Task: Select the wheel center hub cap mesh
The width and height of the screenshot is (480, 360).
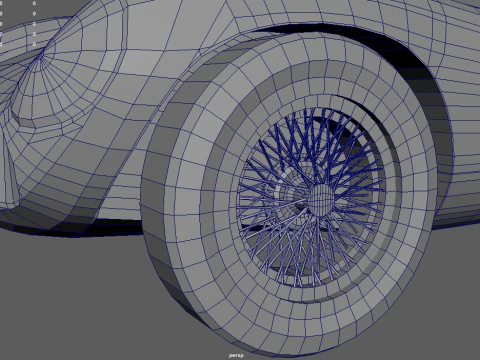Action: pos(320,200)
